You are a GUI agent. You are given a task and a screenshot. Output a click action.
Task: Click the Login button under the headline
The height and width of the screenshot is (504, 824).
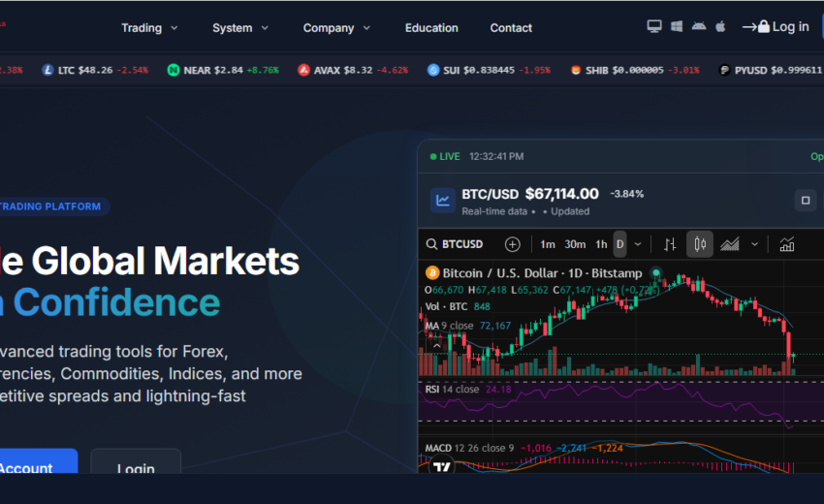[x=136, y=462]
